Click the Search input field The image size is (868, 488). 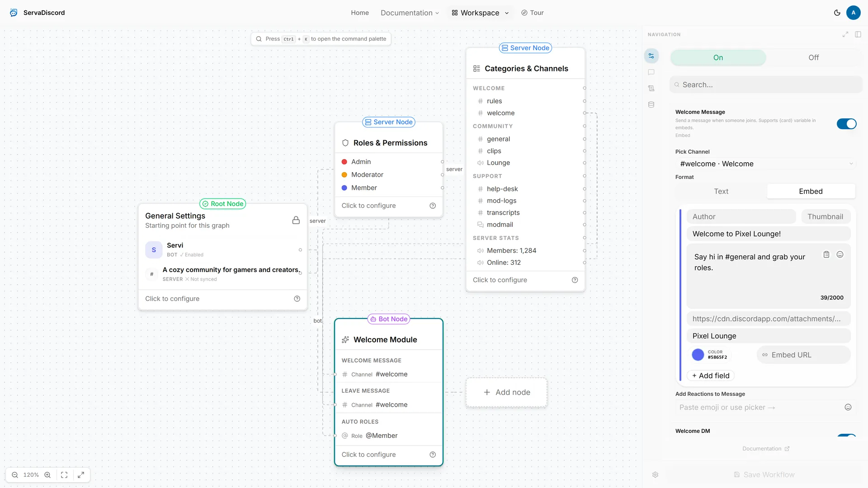[x=766, y=84]
